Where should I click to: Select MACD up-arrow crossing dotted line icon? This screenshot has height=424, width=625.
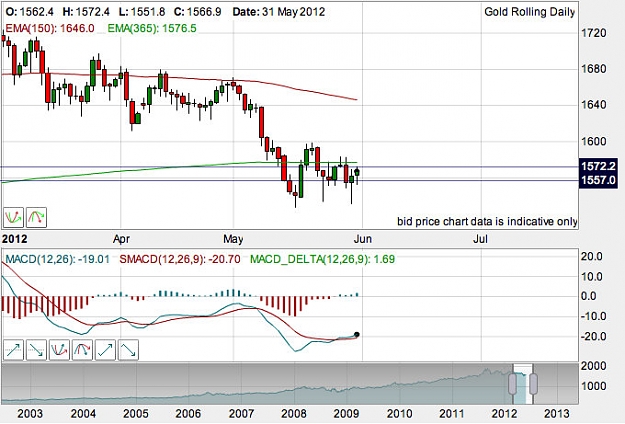click(13, 350)
